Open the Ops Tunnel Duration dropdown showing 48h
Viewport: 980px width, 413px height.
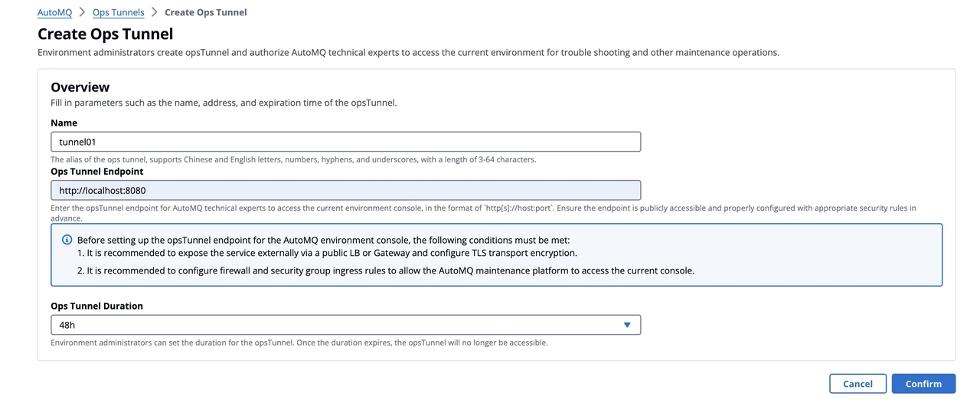[345, 325]
